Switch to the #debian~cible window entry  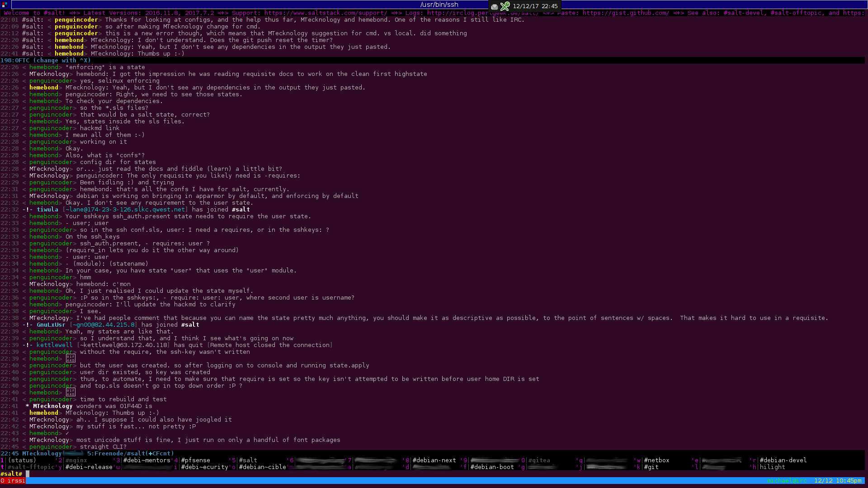coord(263,467)
